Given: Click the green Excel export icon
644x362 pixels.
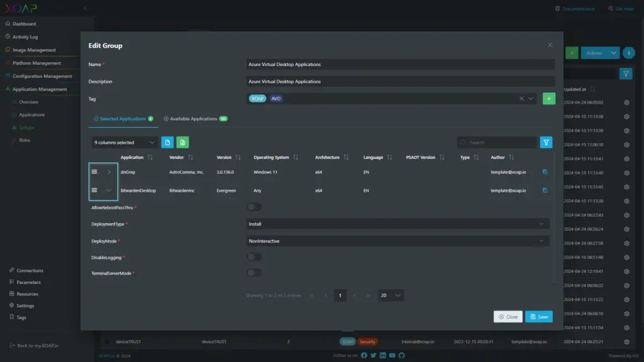Looking at the screenshot, I should tap(182, 143).
